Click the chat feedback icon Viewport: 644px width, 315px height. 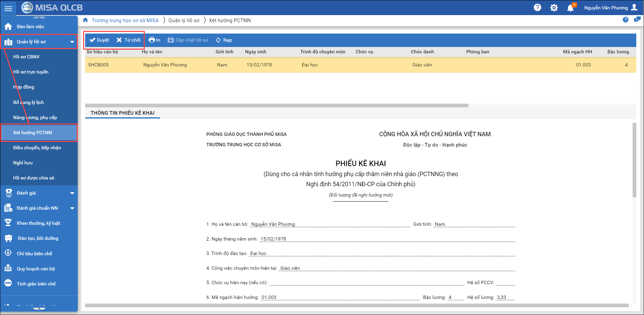point(637,20)
